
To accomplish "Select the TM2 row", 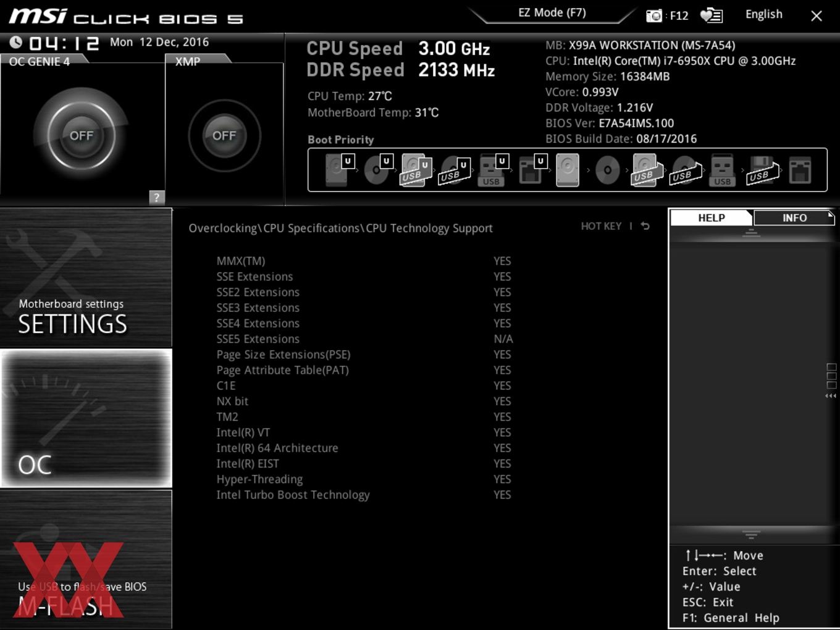I will (364, 417).
